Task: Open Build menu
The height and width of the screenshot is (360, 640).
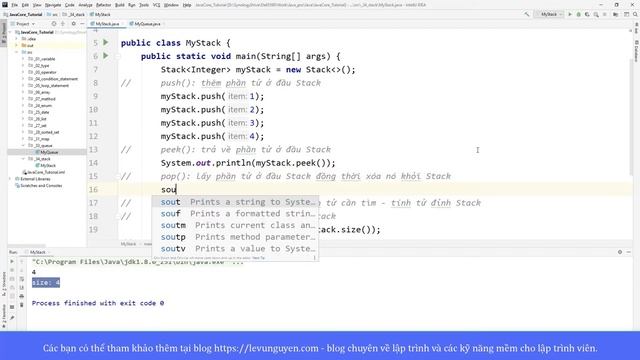Action: [120, 5]
